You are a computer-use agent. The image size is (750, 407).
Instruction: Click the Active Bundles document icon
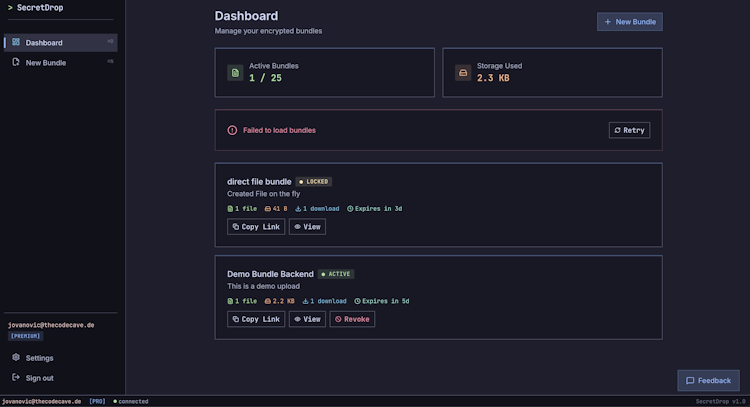tap(235, 73)
